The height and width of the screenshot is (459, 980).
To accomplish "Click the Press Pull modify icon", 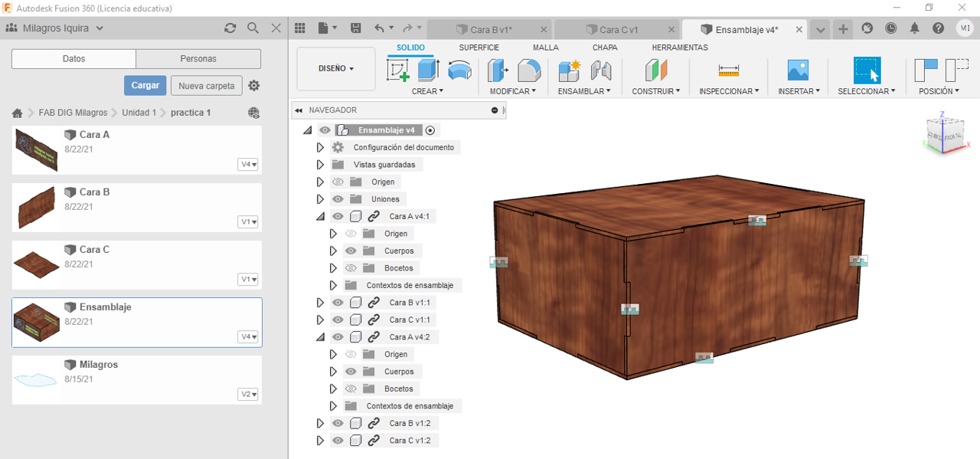I will 498,70.
